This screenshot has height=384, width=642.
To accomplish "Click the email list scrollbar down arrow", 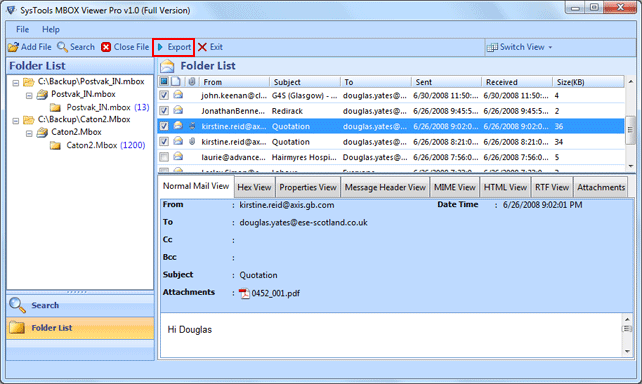I will [631, 166].
